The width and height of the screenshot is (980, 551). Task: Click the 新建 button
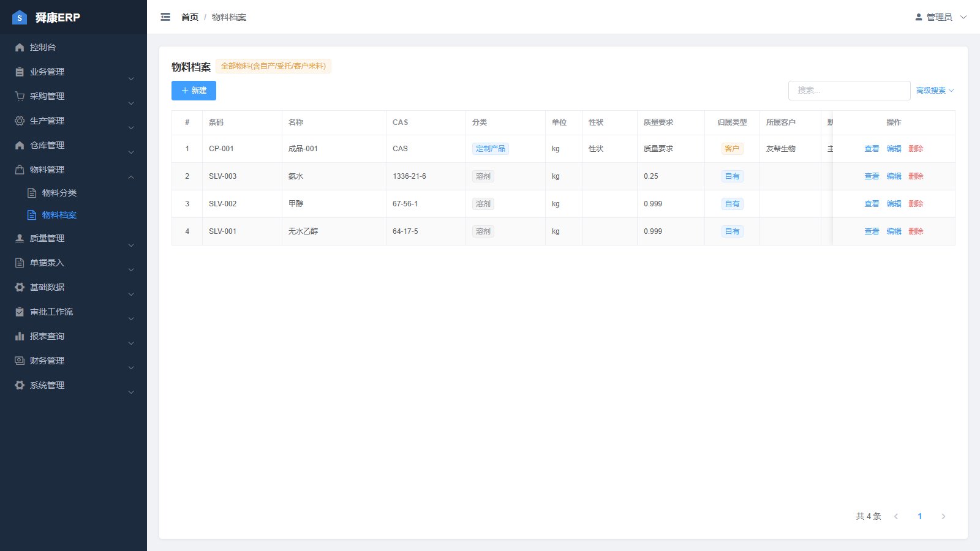[194, 91]
